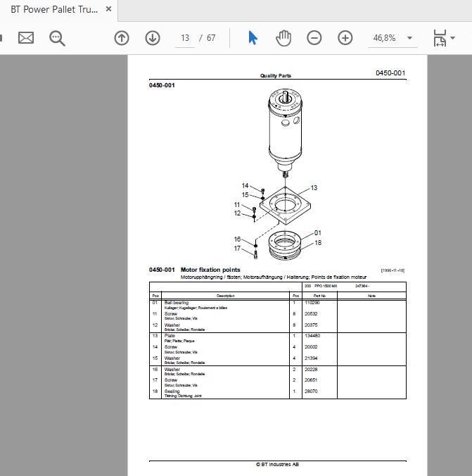Click diagram callout label 11
Screen dimensions: 472x476
click(x=237, y=205)
